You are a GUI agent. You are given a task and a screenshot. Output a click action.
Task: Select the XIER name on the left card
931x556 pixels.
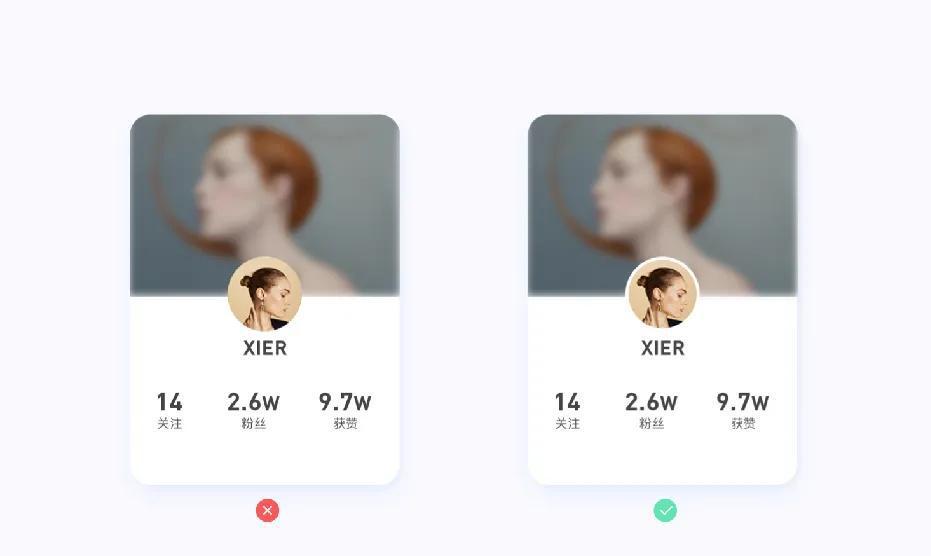(265, 348)
